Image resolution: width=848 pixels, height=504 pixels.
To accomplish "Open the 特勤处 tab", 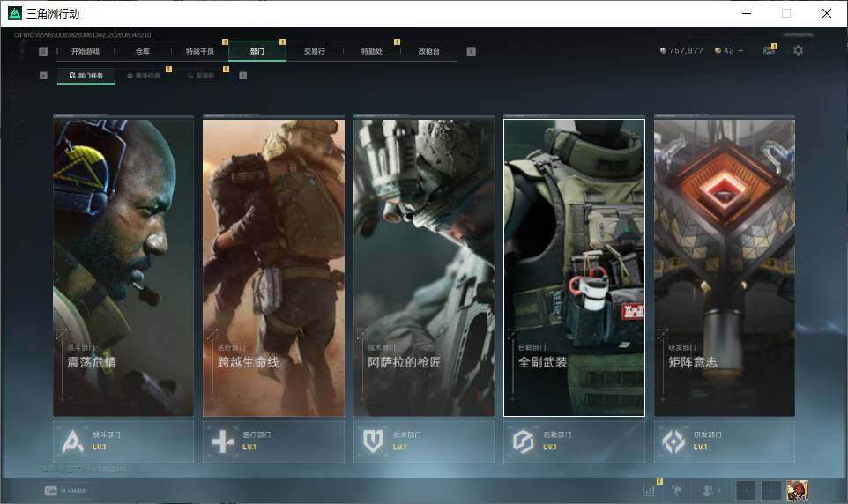I will pos(372,51).
